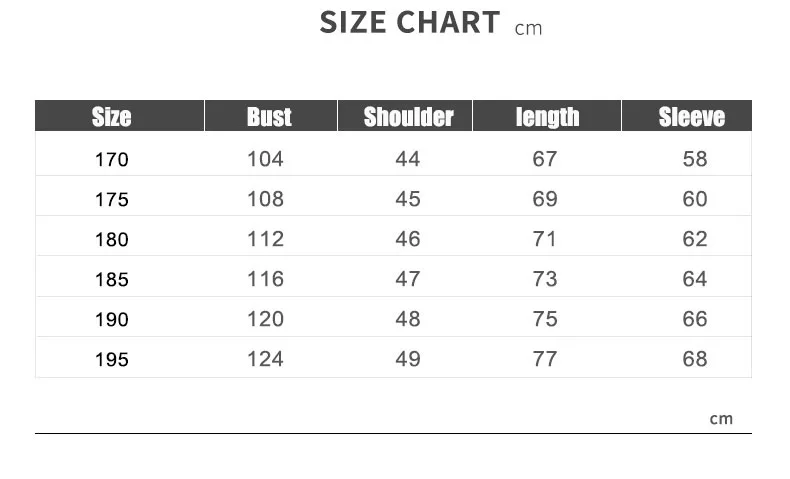Click the Bust column header
The height and width of the screenshot is (479, 790).
pyautogui.click(x=271, y=116)
